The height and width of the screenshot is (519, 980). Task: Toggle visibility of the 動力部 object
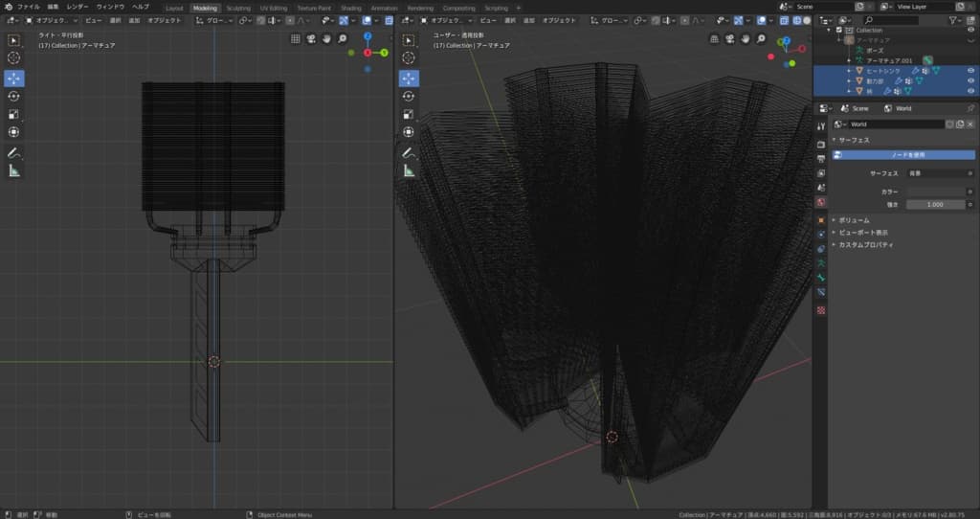pos(971,81)
